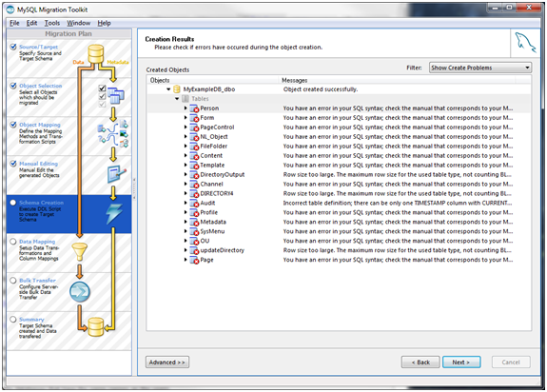Image resolution: width=547 pixels, height=392 pixels.
Task: Open the Tools menu
Action: (x=52, y=23)
